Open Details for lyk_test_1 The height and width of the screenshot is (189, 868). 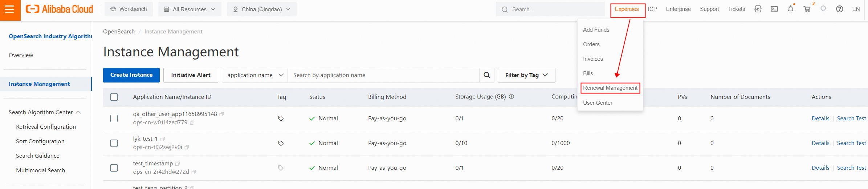click(820, 143)
